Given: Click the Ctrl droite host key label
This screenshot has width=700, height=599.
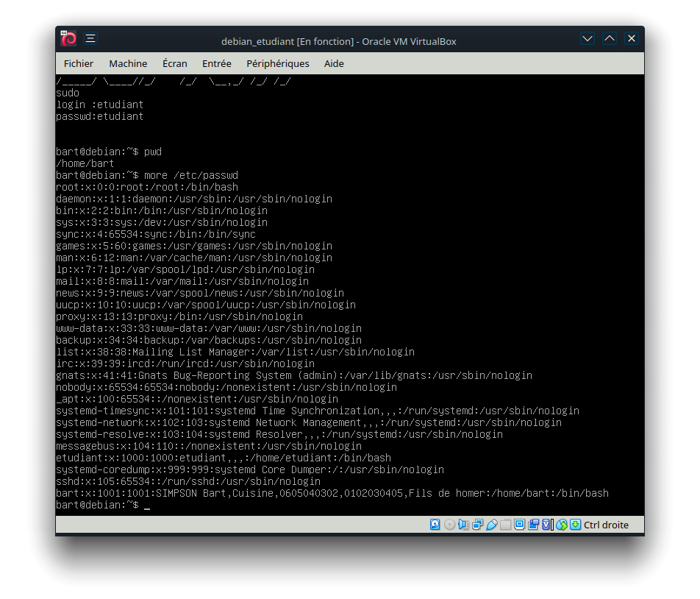Looking at the screenshot, I should 606,525.
